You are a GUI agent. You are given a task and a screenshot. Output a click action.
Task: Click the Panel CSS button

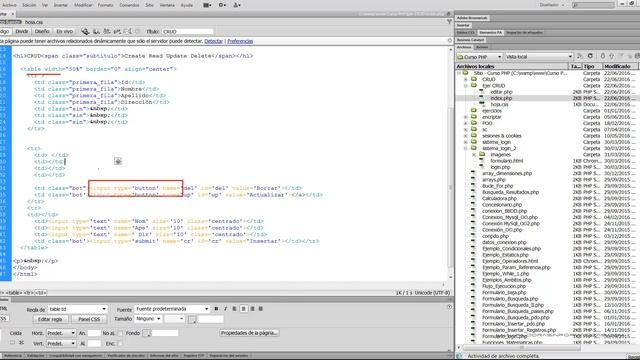pyautogui.click(x=89, y=319)
